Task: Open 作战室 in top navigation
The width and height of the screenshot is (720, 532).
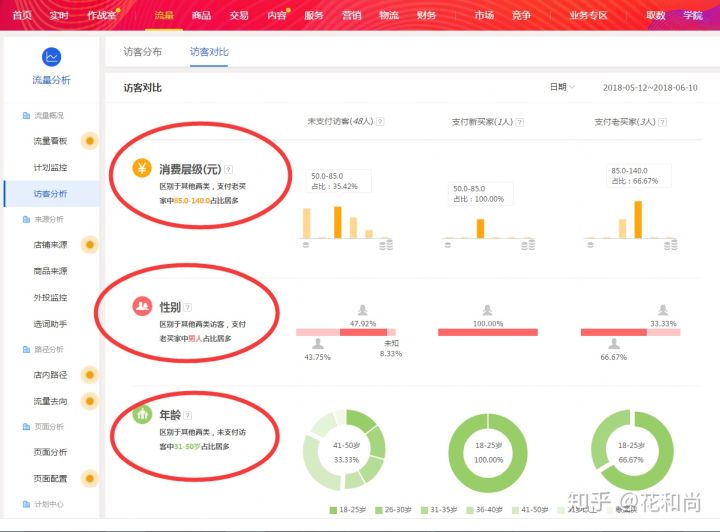Action: 102,15
